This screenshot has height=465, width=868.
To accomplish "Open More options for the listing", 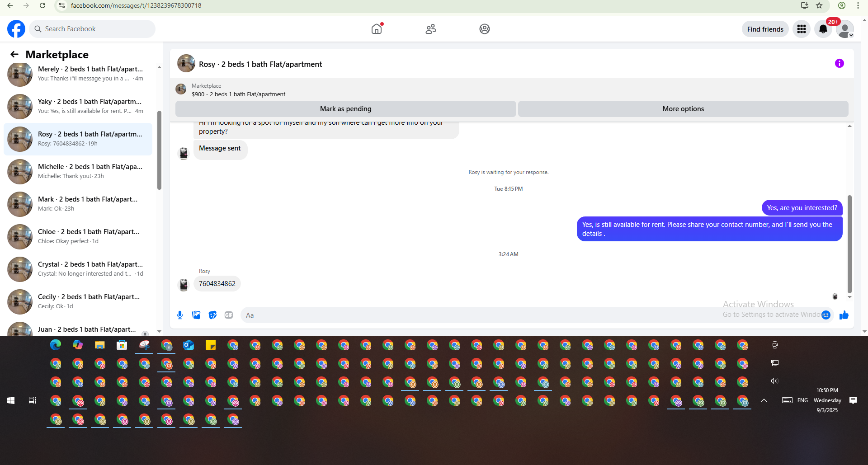I will 683,109.
